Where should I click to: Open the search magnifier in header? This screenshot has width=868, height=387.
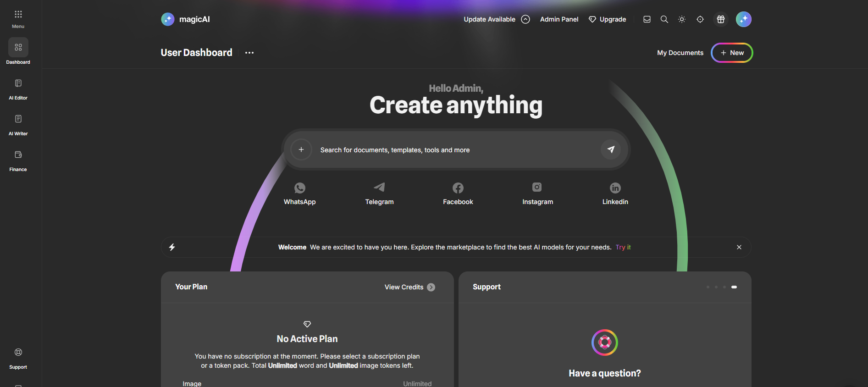664,19
